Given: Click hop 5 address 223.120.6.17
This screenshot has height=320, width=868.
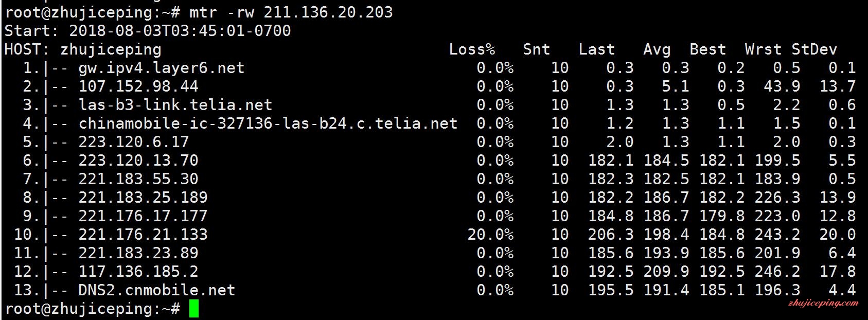Looking at the screenshot, I should click(x=134, y=142).
